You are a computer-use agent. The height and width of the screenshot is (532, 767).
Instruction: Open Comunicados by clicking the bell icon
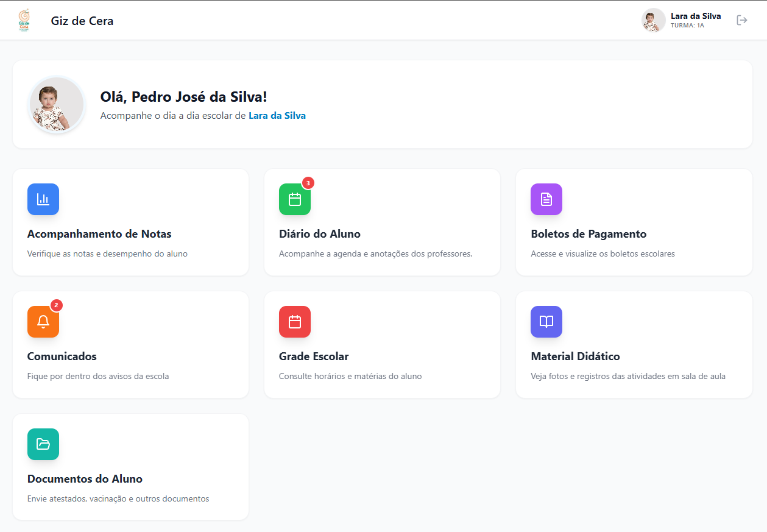43,322
